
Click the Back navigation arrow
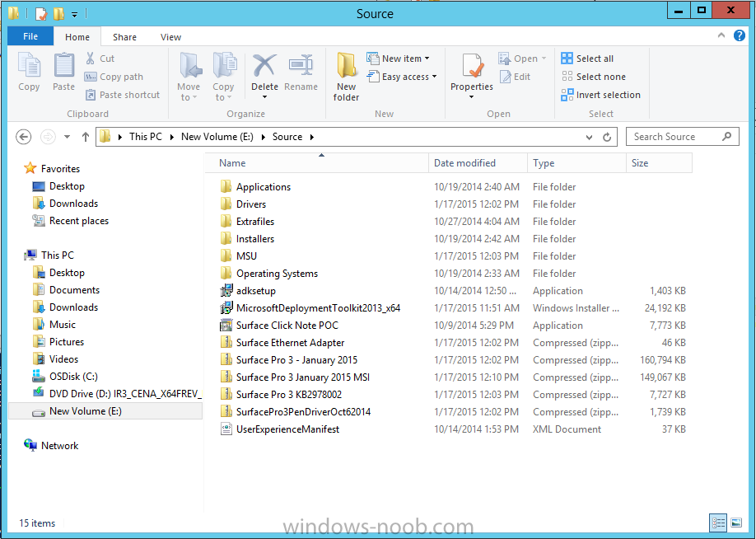[24, 137]
